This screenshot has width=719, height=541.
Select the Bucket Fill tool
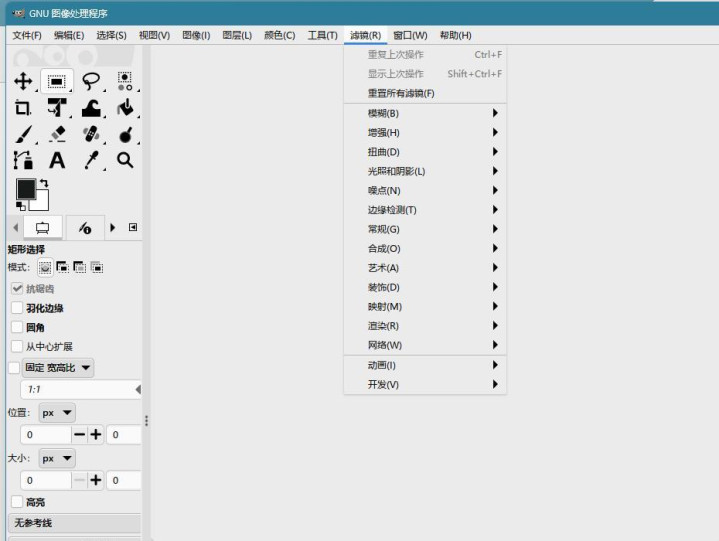tap(125, 108)
